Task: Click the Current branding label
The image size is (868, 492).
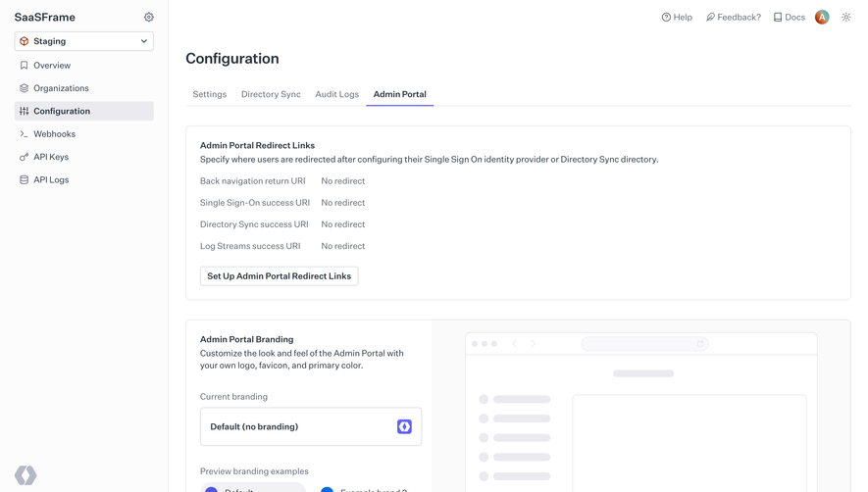Action: click(233, 397)
